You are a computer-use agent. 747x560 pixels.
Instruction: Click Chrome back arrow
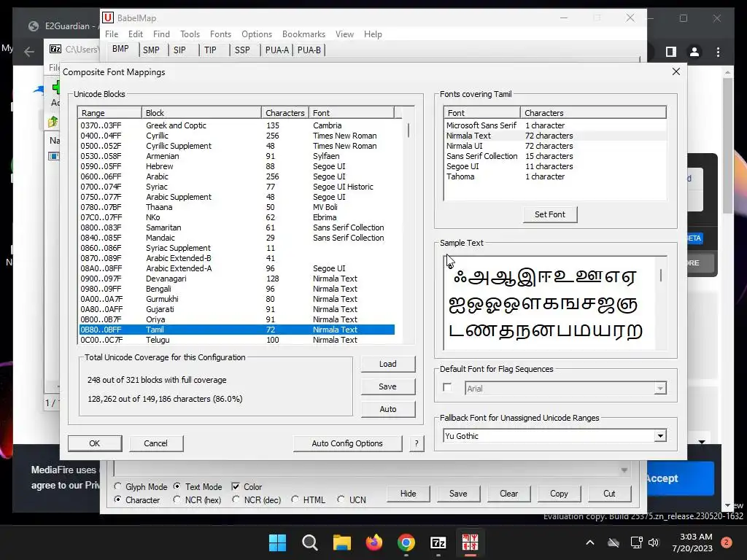(29, 52)
